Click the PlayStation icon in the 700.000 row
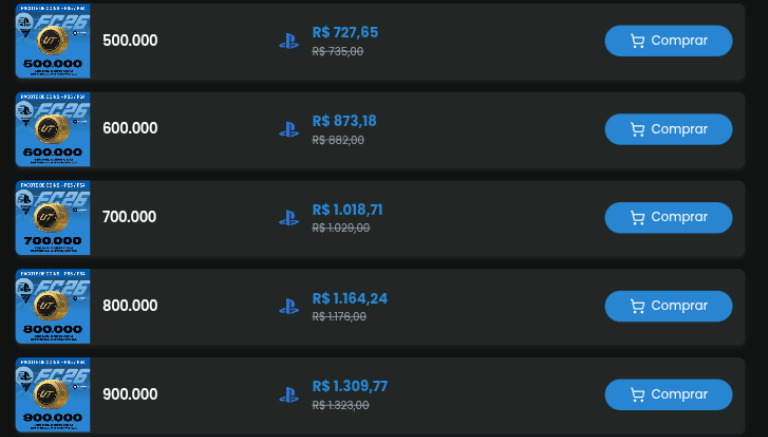The image size is (768, 437). tap(289, 217)
